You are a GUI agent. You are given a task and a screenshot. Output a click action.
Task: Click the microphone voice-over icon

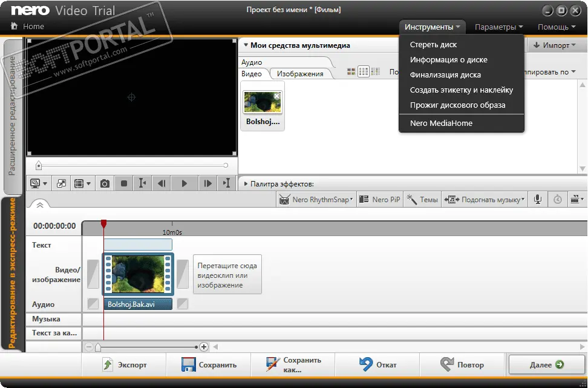537,200
